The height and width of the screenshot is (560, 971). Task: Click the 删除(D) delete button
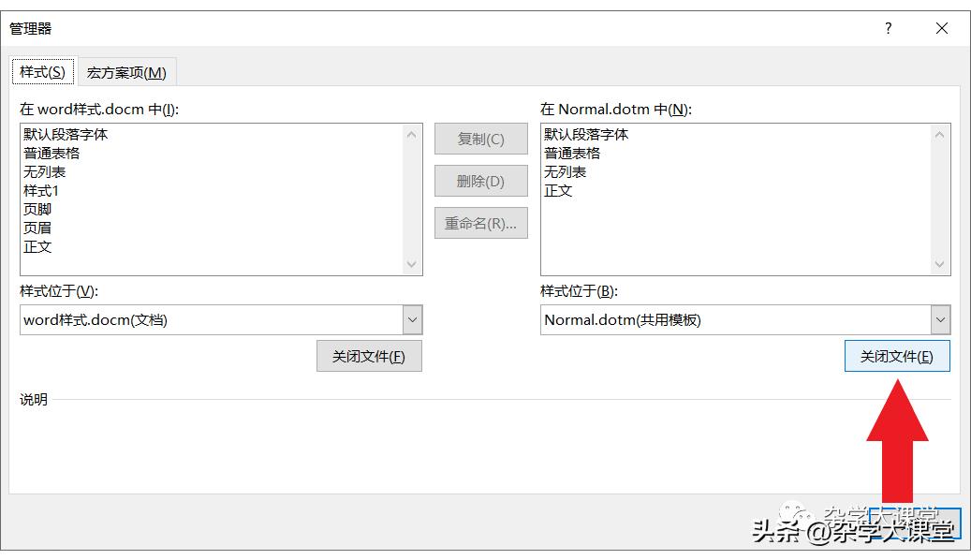[480, 181]
